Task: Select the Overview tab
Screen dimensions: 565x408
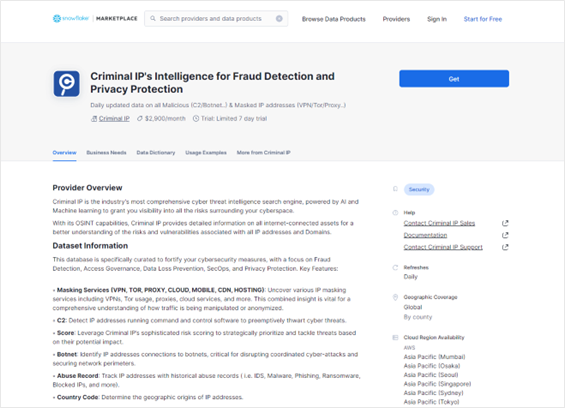Action: point(64,152)
